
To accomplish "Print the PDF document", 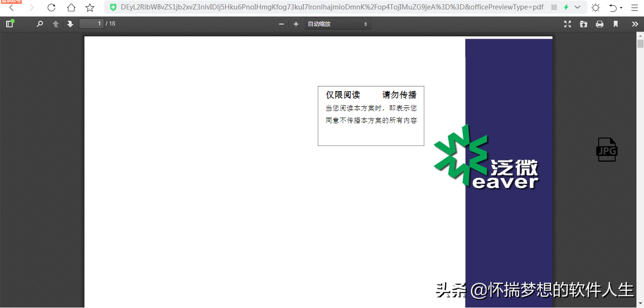I will click(600, 24).
